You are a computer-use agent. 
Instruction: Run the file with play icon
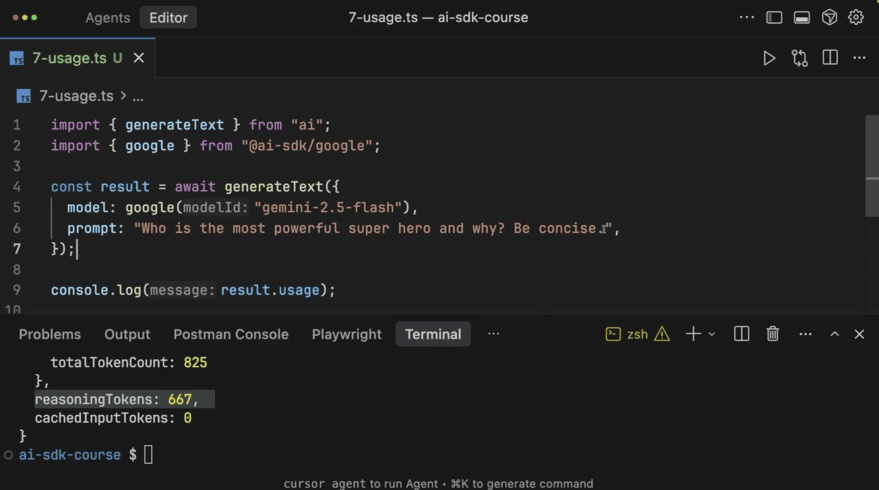point(769,58)
